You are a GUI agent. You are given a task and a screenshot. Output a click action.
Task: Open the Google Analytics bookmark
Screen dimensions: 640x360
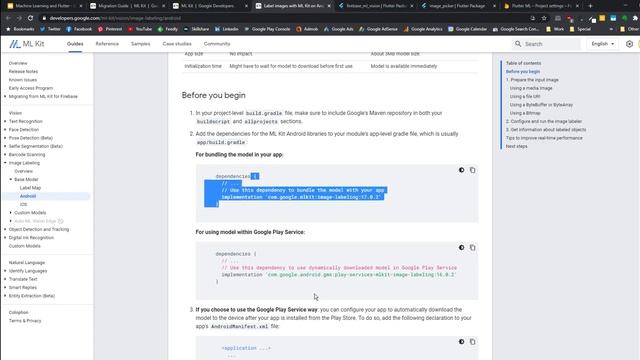point(423,29)
